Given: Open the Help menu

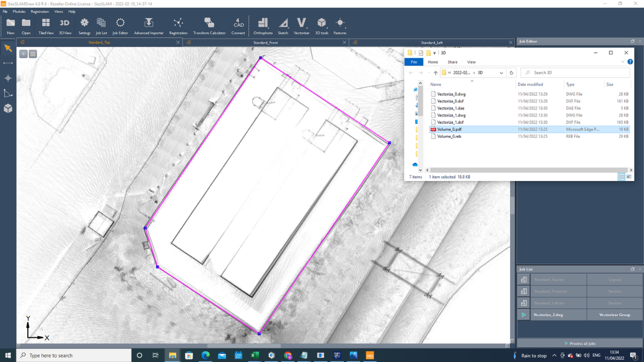Looking at the screenshot, I should tap(72, 12).
